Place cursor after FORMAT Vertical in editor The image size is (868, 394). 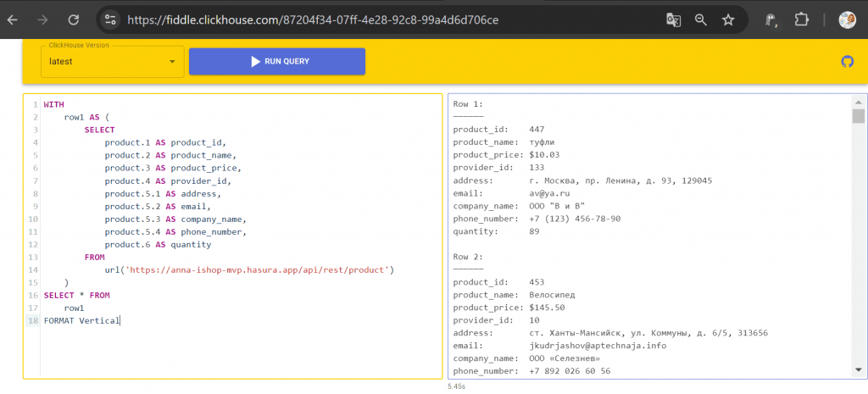(120, 321)
